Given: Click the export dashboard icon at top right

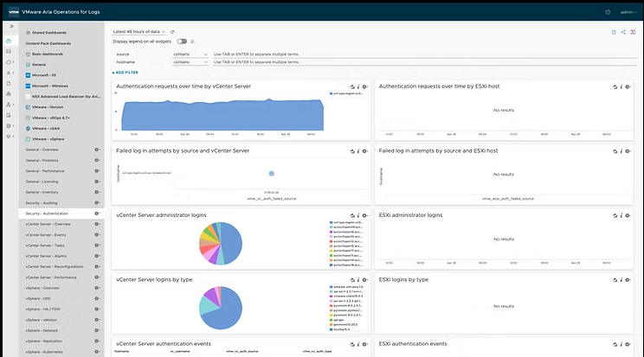Looking at the screenshot, I should coord(614,32).
